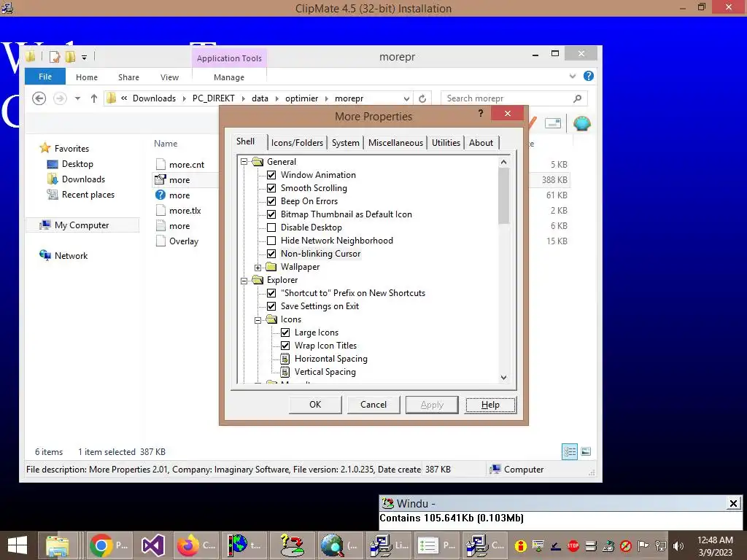Open Visual Studio from the taskbar
Viewport: 747px width, 560px height.
coord(153,545)
